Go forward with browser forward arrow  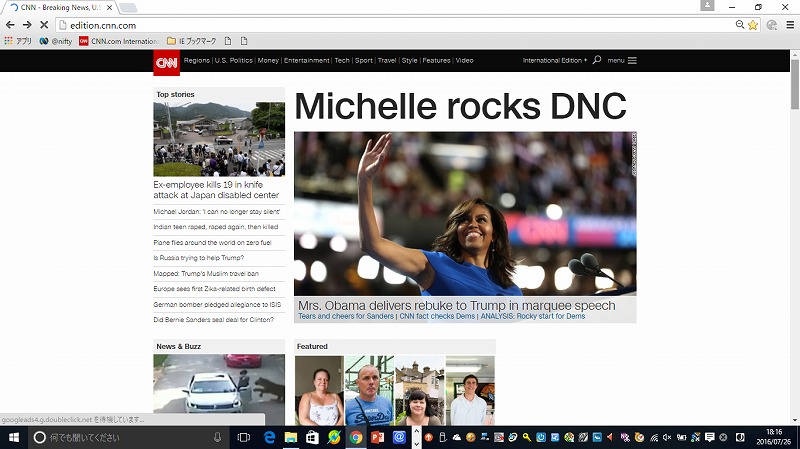click(27, 24)
